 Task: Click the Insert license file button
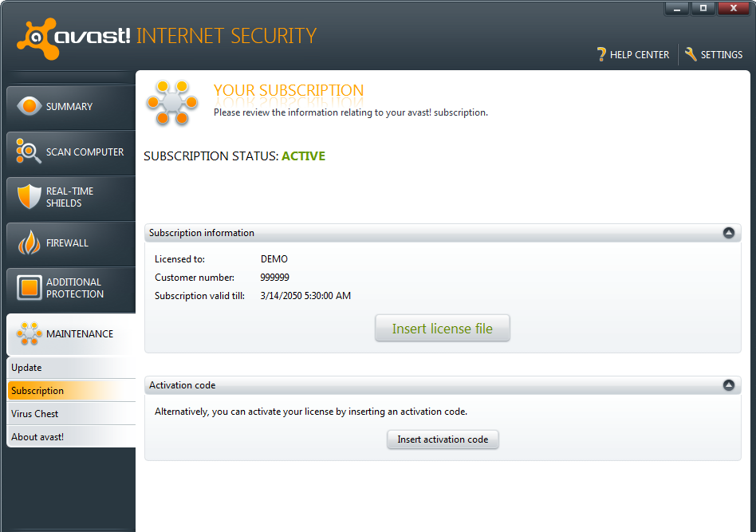click(x=442, y=329)
